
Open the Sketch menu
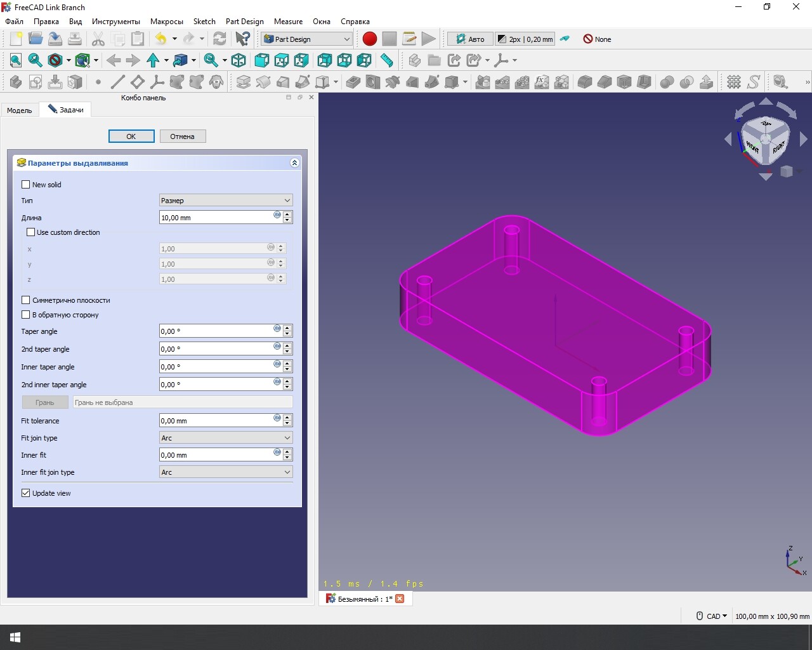[x=204, y=22]
